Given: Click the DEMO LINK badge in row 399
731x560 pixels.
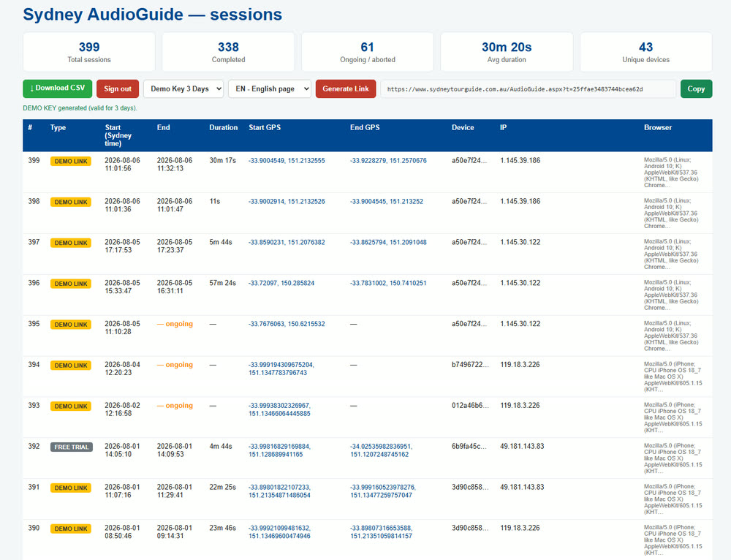Looking at the screenshot, I should coord(71,162).
